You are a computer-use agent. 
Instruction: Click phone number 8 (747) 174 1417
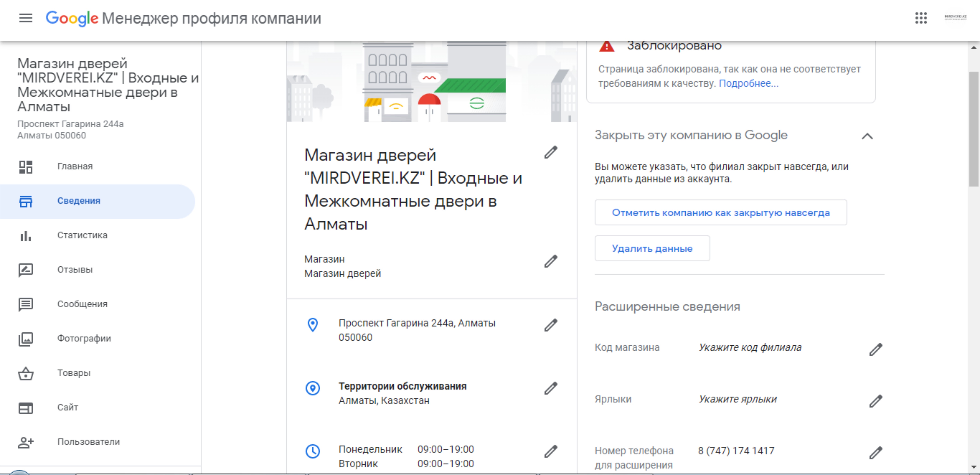[736, 451]
